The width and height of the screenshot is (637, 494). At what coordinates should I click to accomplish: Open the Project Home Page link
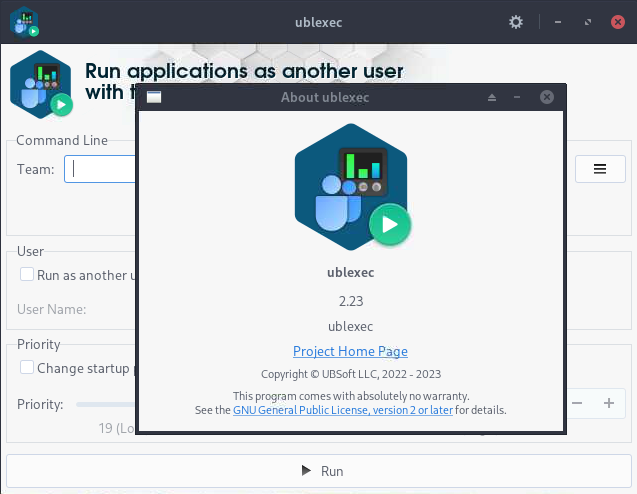pyautogui.click(x=350, y=351)
